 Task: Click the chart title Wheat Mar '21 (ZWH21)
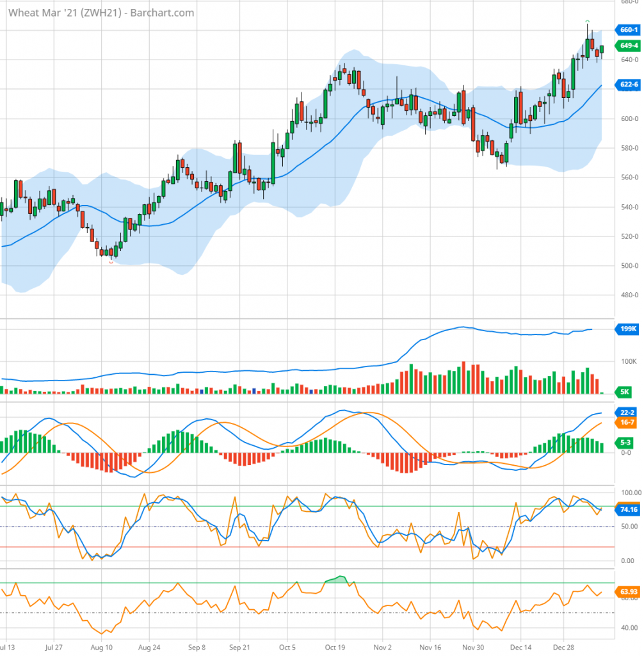tap(65, 13)
